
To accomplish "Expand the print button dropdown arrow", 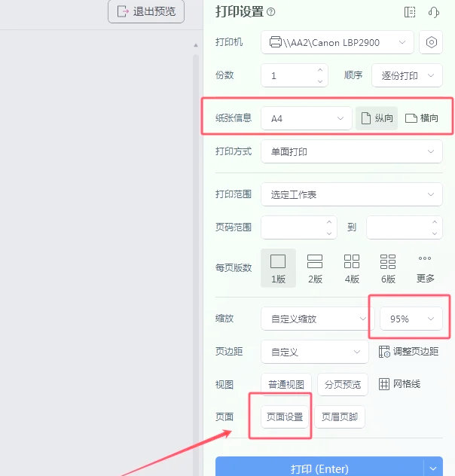I will [433, 468].
